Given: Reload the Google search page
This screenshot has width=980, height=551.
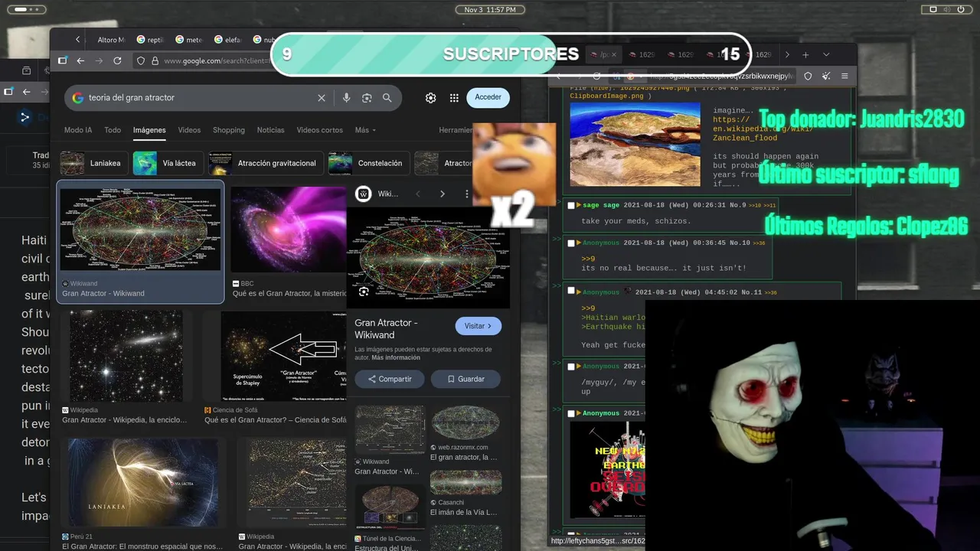Looking at the screenshot, I should pos(117,60).
